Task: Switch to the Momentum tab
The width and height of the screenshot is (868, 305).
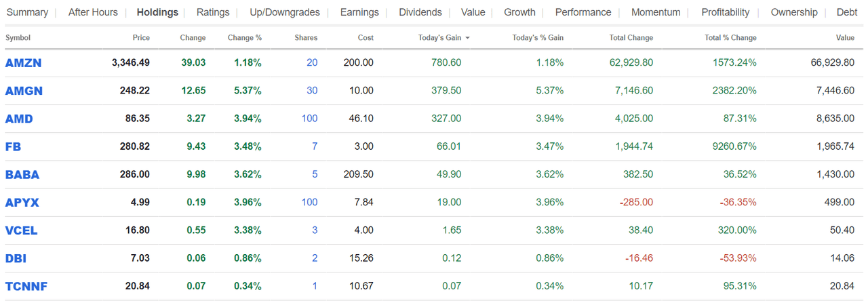Action: pyautogui.click(x=656, y=12)
